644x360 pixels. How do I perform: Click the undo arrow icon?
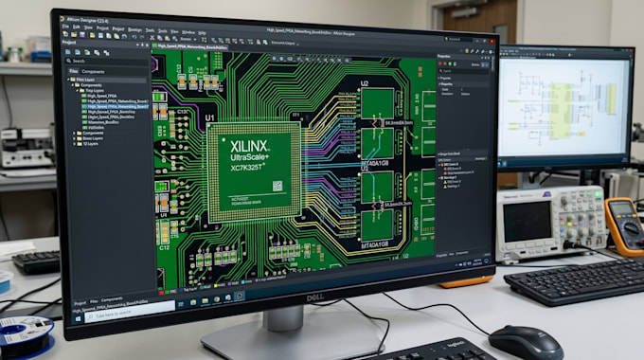134,37
